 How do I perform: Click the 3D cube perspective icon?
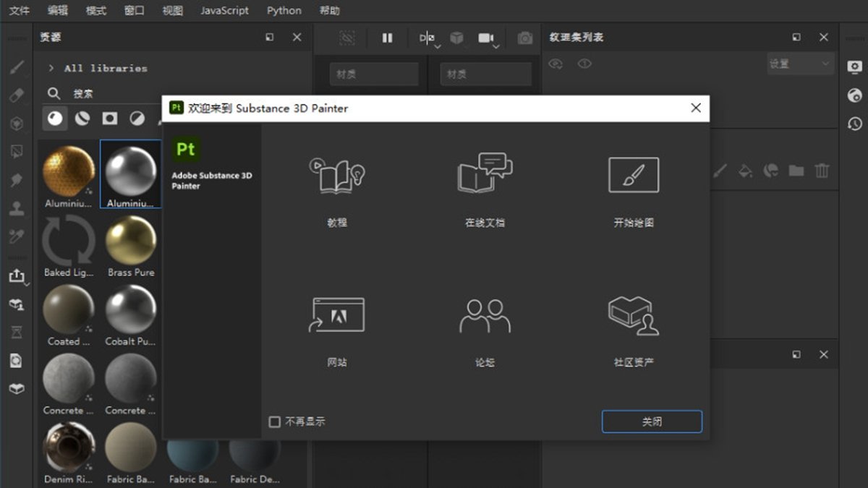pos(456,38)
